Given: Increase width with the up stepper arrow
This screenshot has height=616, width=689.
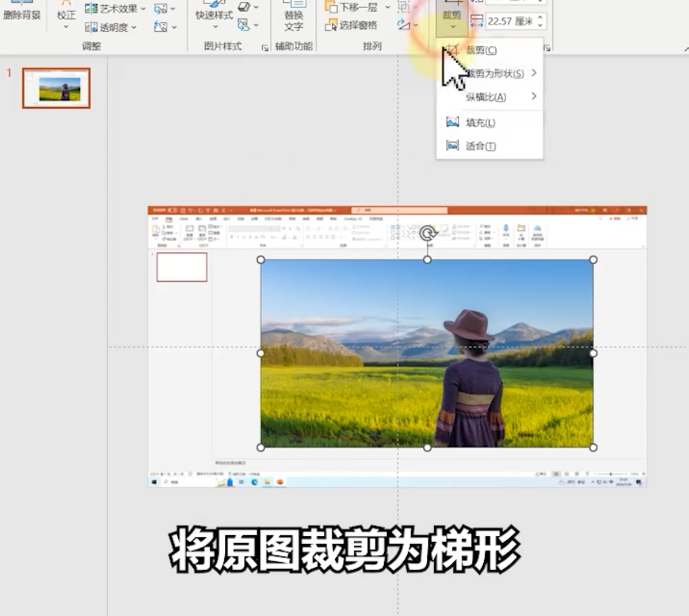Looking at the screenshot, I should click(540, 17).
